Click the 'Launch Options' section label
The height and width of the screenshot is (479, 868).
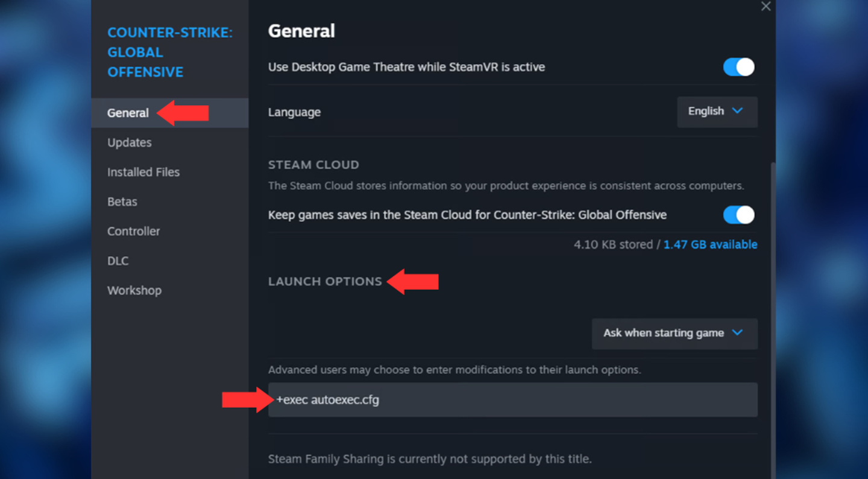[325, 281]
